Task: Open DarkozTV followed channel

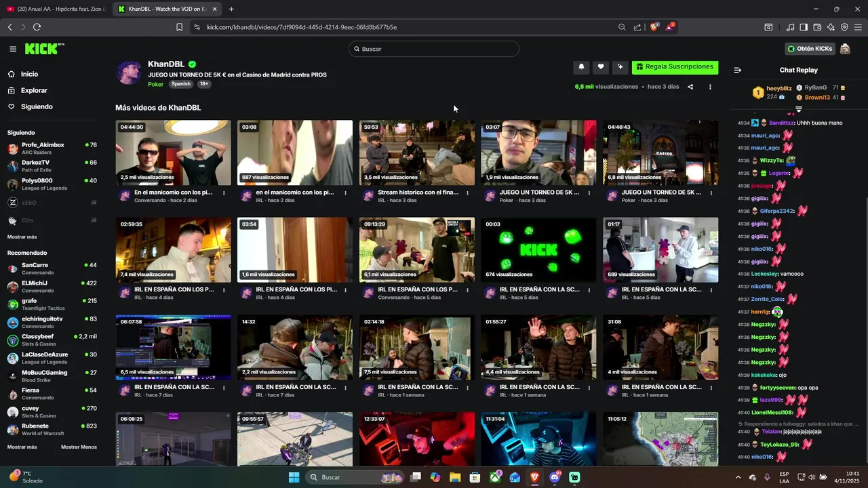Action: [53, 165]
